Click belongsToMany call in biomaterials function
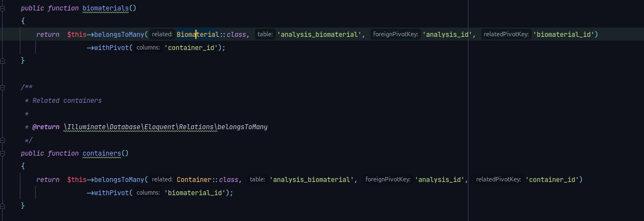 [x=119, y=35]
